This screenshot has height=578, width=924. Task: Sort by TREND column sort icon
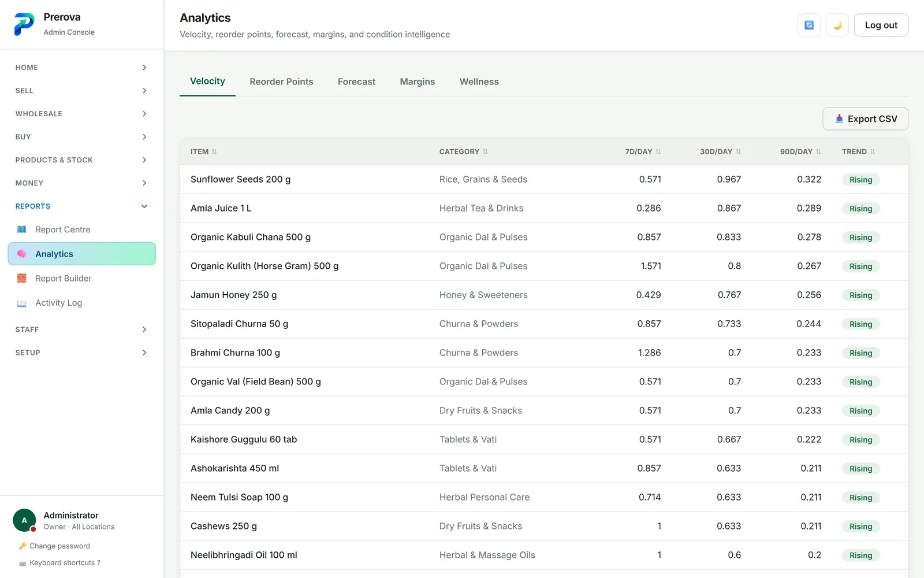[x=872, y=151]
